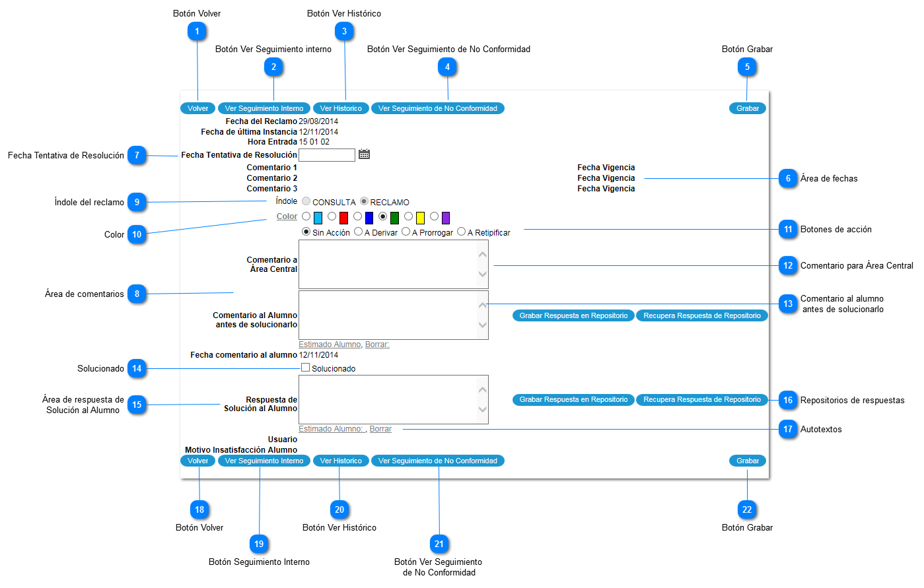The image size is (924, 588).
Task: Click Recupera Respuesta de Repositorio beside Respuesta de Solución
Action: (x=702, y=399)
